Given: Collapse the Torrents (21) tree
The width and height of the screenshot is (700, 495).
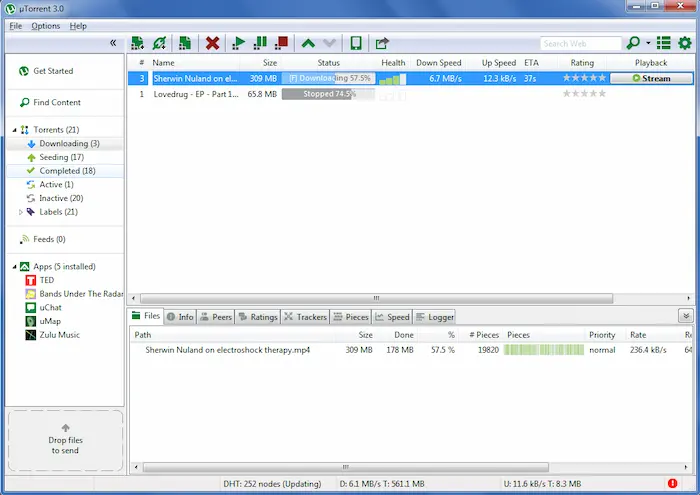Looking at the screenshot, I should 14,130.
